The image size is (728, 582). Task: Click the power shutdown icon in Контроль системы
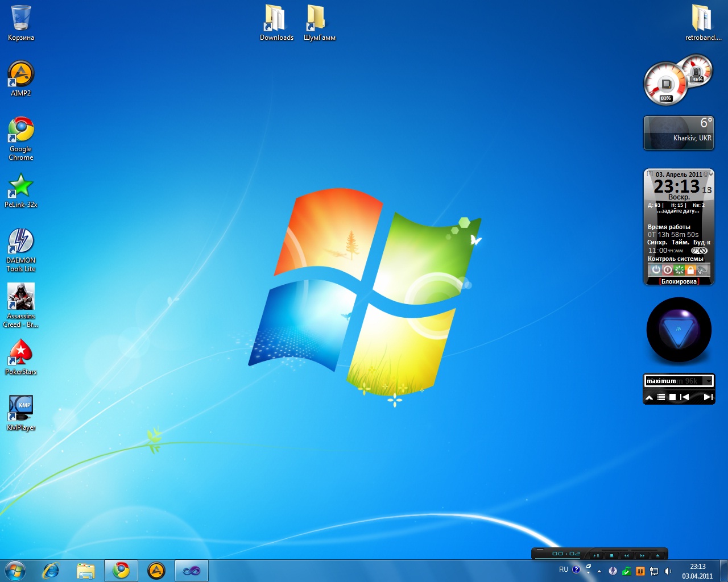[656, 270]
